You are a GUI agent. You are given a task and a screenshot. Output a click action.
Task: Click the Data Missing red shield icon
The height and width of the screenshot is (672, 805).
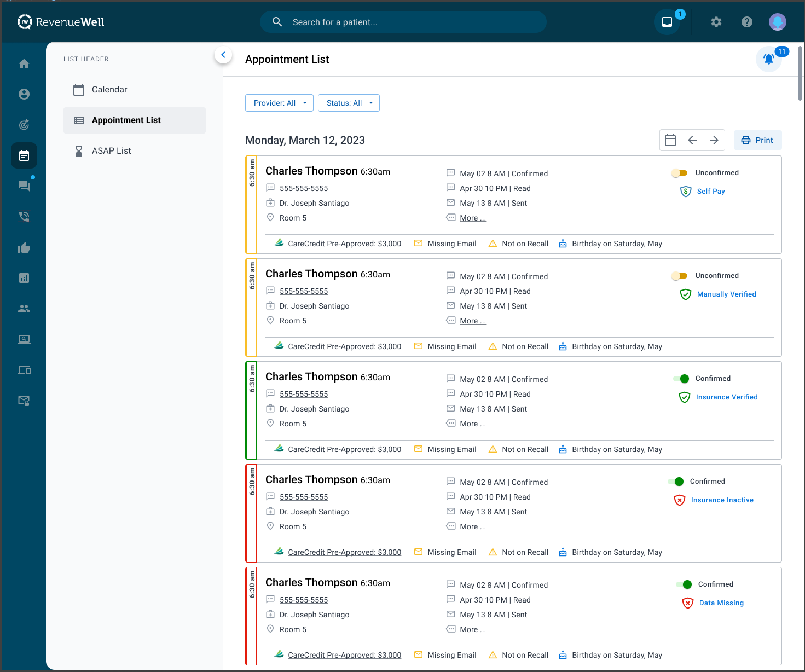688,603
